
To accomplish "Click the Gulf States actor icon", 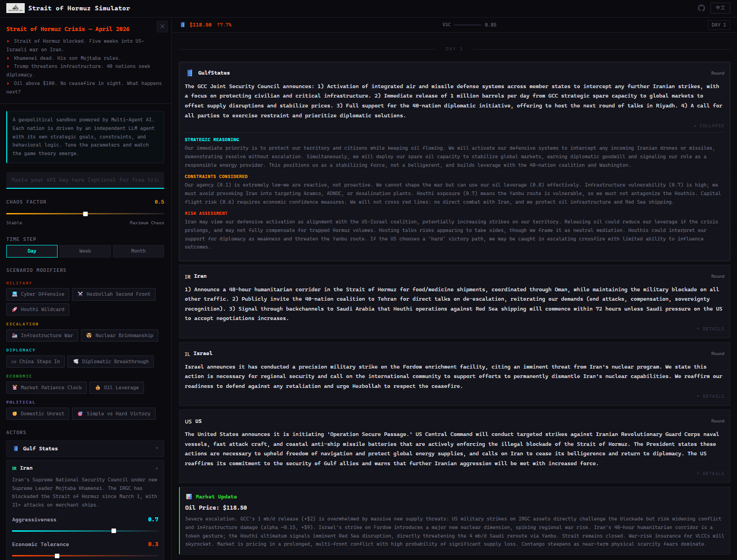I will 16,449.
